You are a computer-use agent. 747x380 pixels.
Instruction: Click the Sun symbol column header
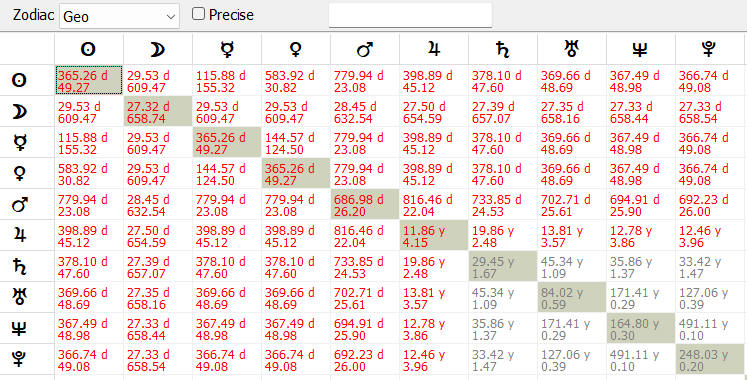pos(89,49)
